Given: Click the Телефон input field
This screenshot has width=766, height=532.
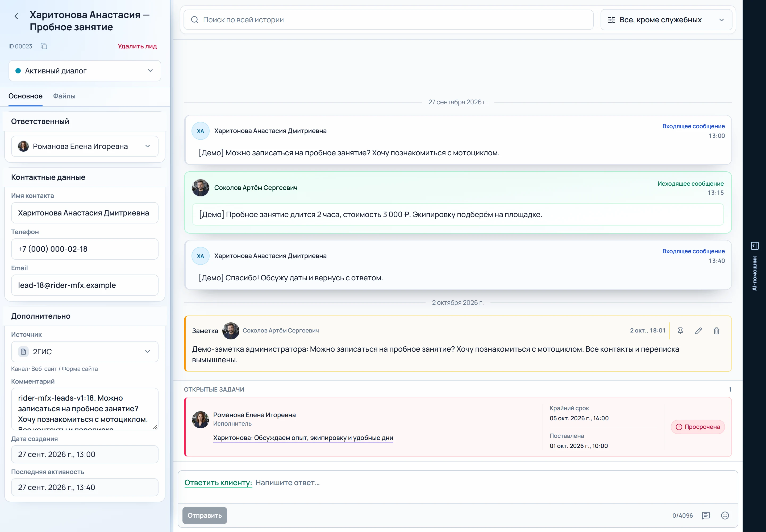Looking at the screenshot, I should [x=85, y=249].
